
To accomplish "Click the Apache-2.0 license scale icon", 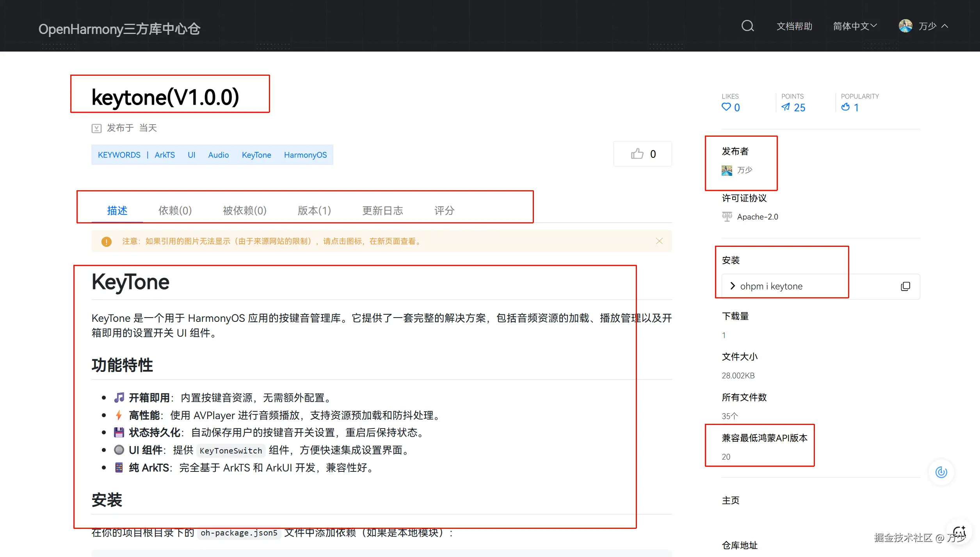I will tap(727, 217).
